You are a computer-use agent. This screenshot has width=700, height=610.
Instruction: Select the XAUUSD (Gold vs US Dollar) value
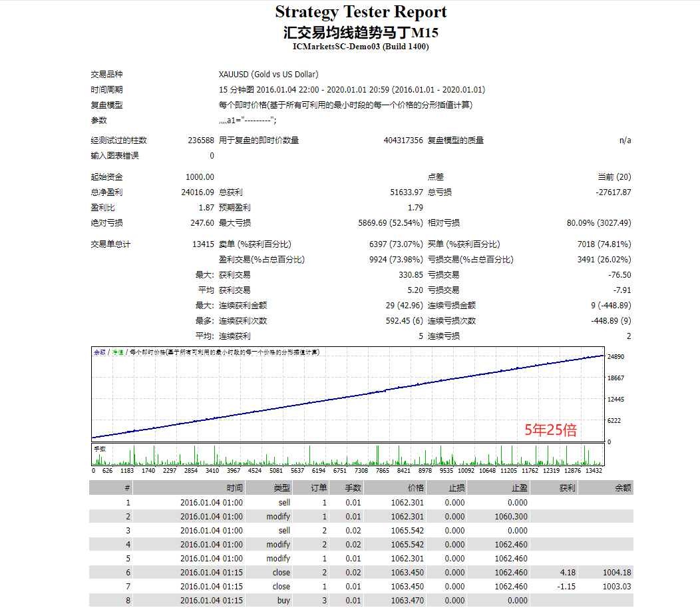click(x=268, y=74)
